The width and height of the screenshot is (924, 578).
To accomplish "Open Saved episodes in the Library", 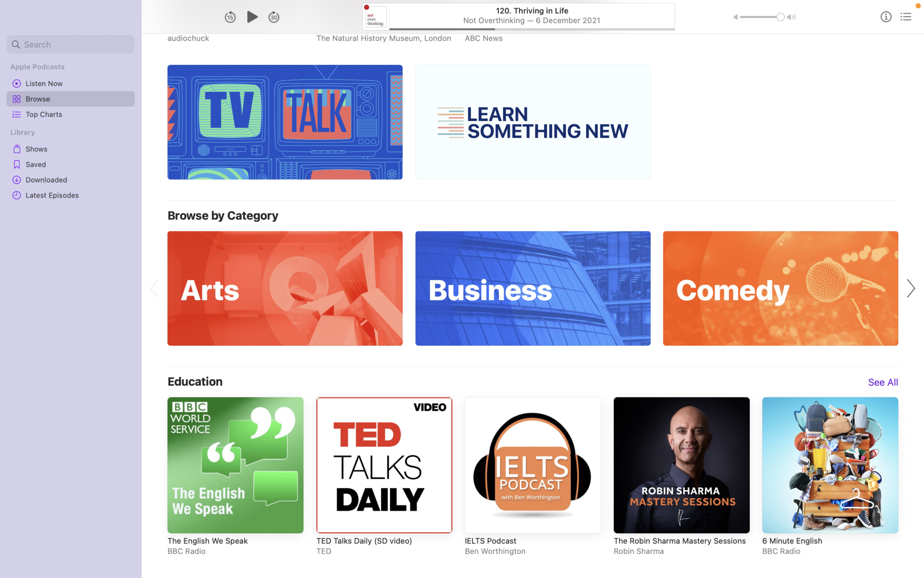I will click(70, 164).
